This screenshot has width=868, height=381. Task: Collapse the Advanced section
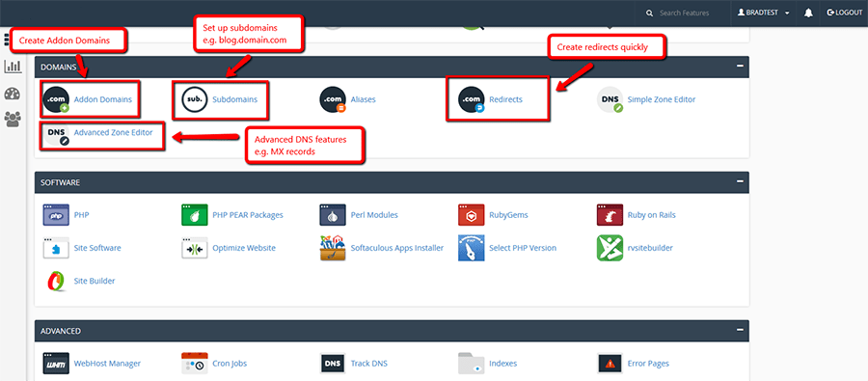click(740, 330)
